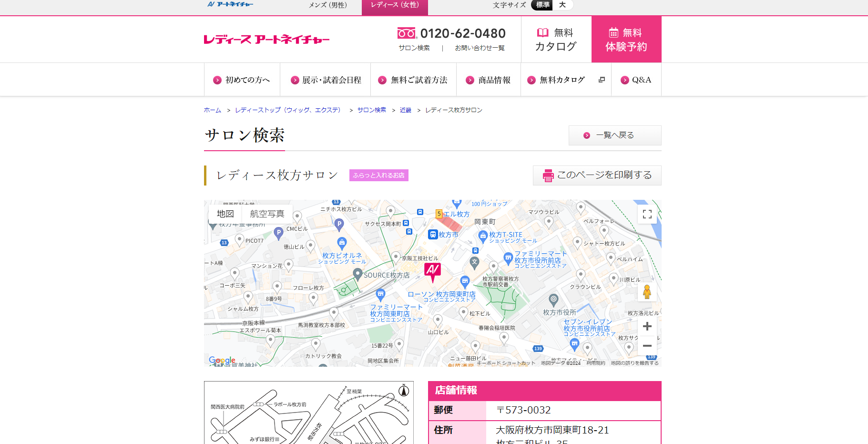868x444 pixels.
Task: Switch map to 地図 view
Action: click(225, 214)
